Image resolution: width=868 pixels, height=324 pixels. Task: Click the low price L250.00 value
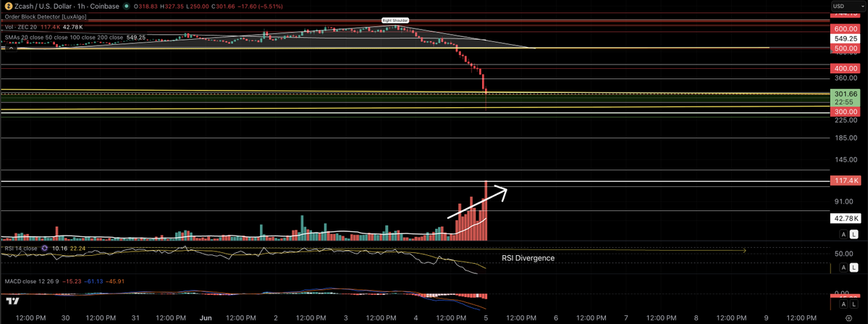pyautogui.click(x=197, y=6)
